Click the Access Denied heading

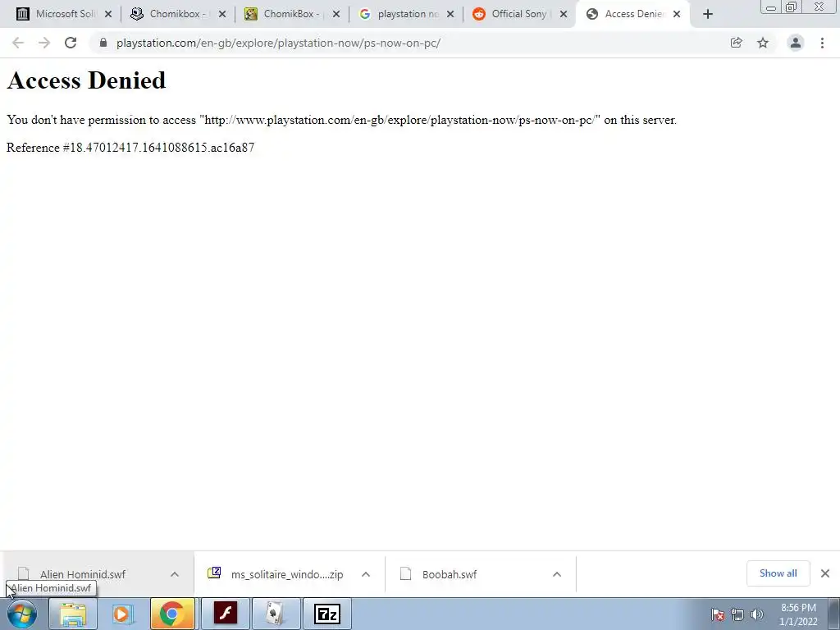click(86, 81)
